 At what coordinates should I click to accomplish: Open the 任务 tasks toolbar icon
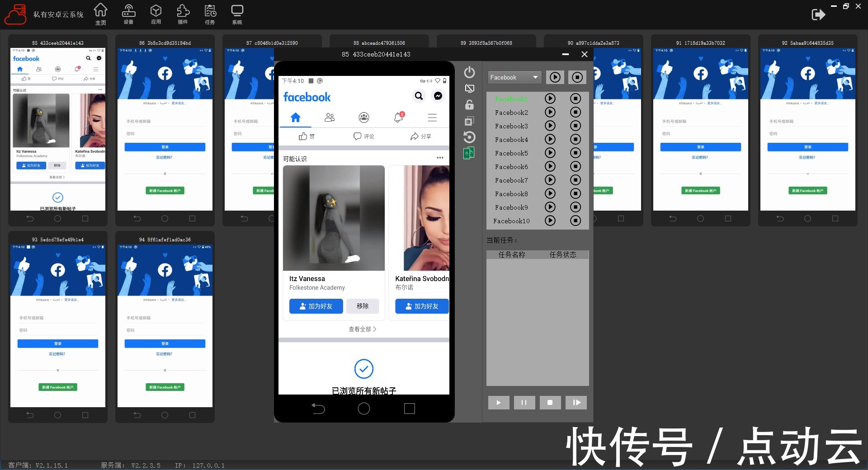point(210,14)
